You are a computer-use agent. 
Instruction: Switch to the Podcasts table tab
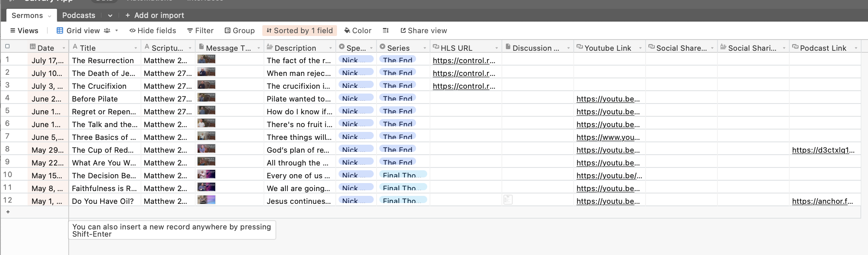[x=79, y=16]
